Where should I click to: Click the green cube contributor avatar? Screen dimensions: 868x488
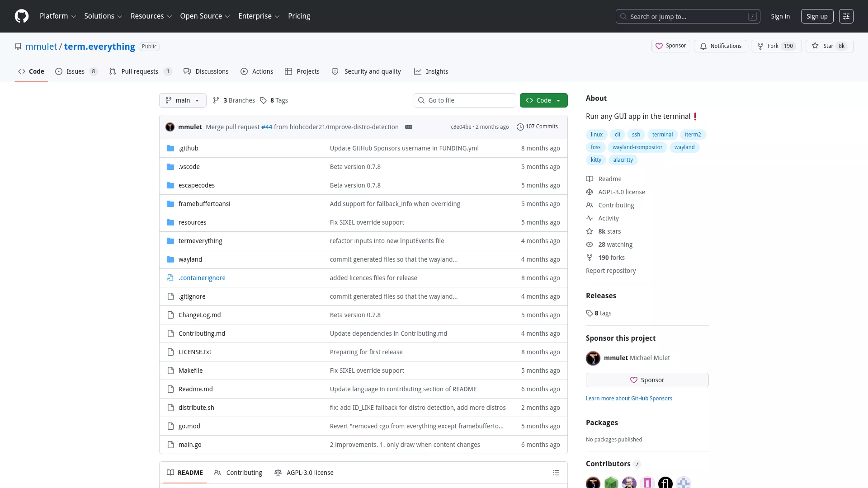[611, 483]
